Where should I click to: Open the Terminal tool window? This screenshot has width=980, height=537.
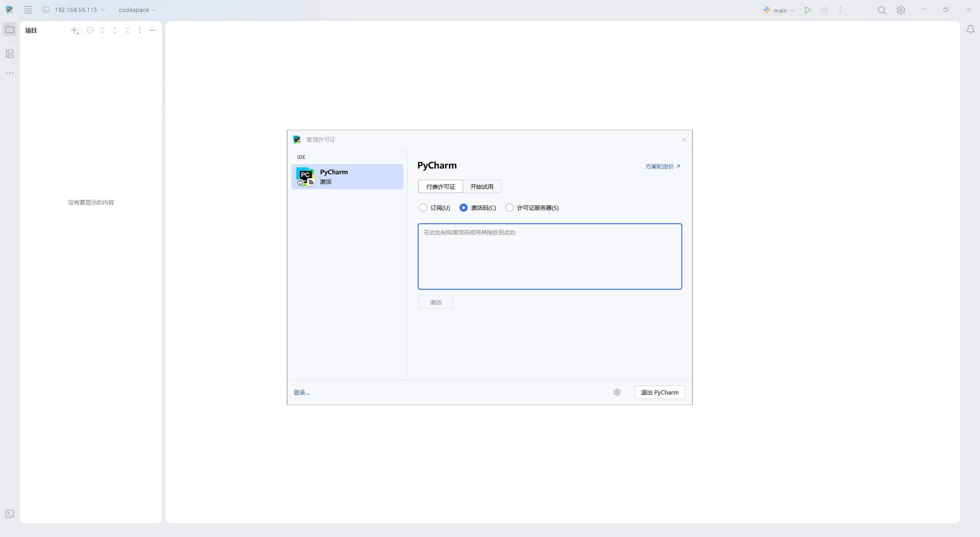[10, 514]
